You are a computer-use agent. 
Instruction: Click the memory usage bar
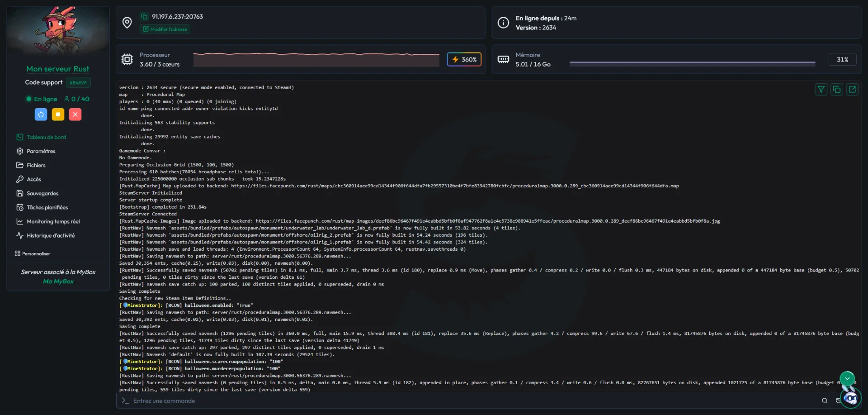[692, 63]
